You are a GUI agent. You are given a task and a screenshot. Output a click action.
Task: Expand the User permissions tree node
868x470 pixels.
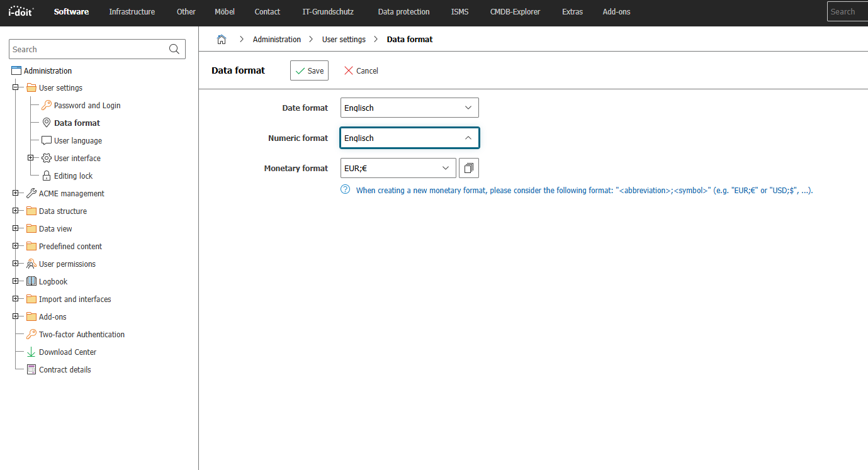15,264
